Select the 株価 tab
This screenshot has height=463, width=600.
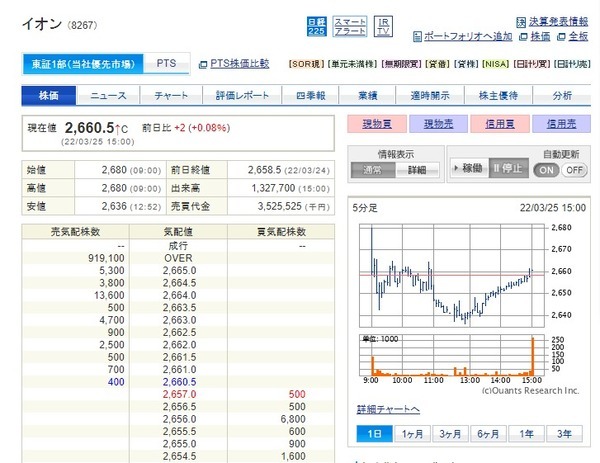click(49, 95)
